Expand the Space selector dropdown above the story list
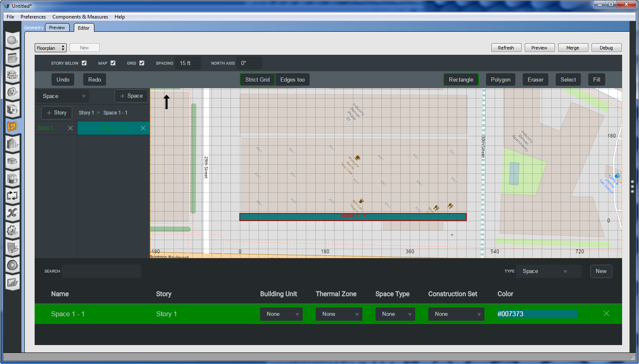The height and width of the screenshot is (364, 639). click(x=62, y=96)
